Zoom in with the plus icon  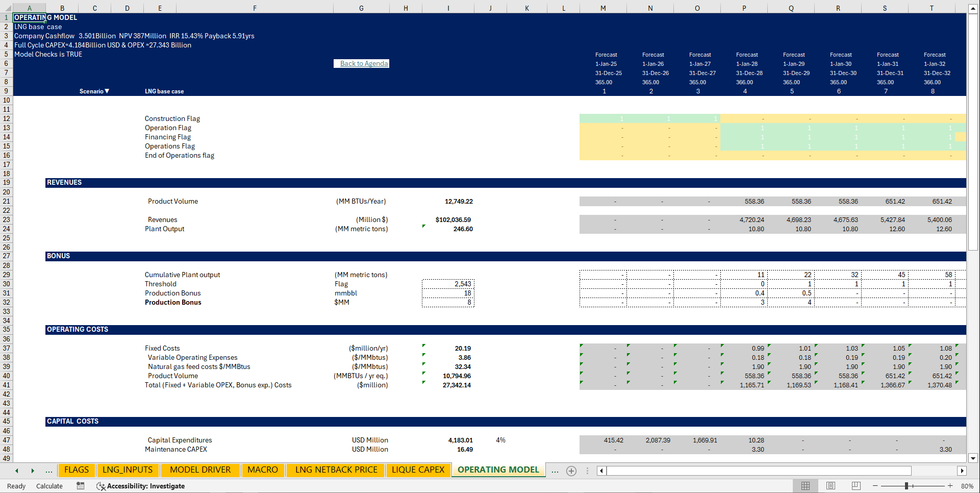pos(950,485)
